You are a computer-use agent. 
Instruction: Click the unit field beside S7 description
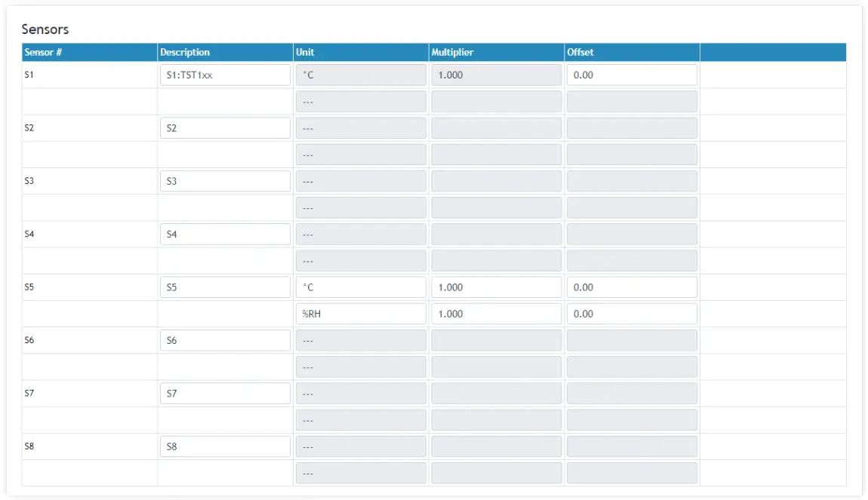[361, 393]
